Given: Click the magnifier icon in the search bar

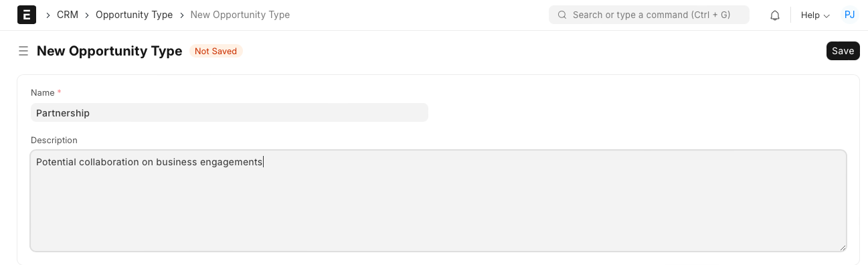Looking at the screenshot, I should (562, 15).
